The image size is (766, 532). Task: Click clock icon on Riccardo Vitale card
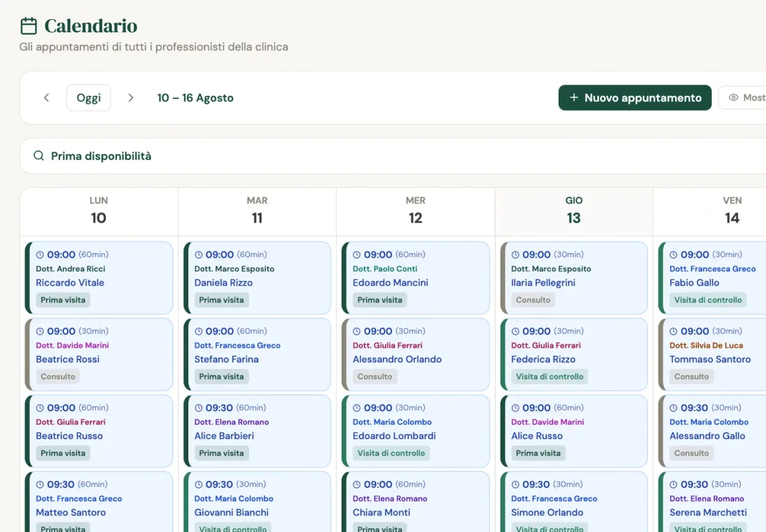[40, 255]
